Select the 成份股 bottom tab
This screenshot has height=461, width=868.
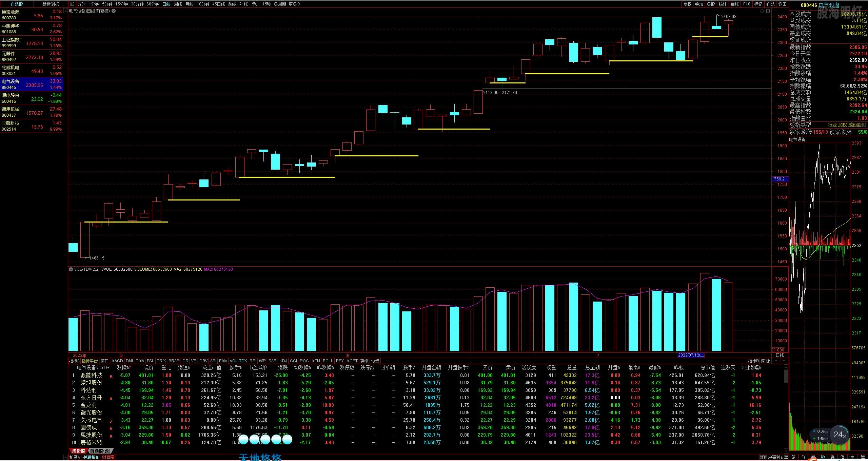point(78,451)
